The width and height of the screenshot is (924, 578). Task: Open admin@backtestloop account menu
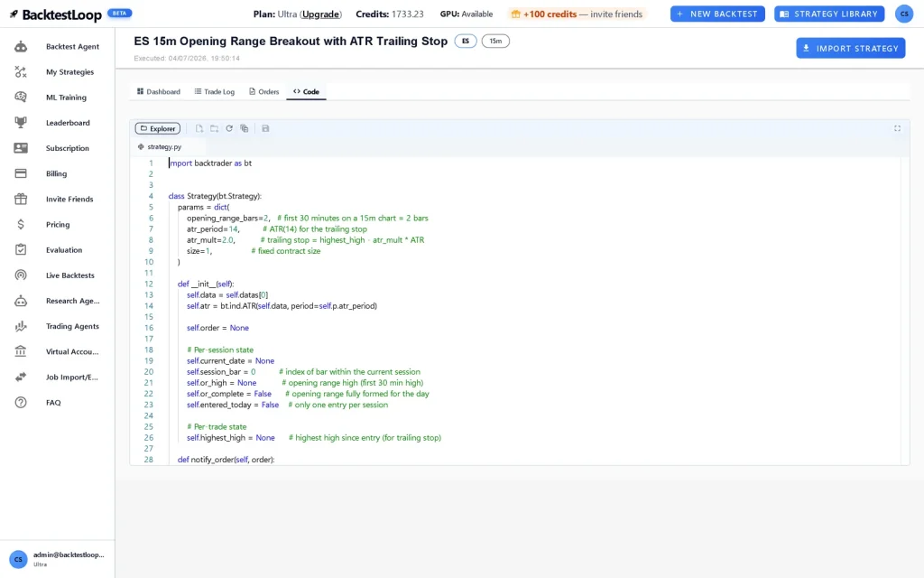point(57,558)
